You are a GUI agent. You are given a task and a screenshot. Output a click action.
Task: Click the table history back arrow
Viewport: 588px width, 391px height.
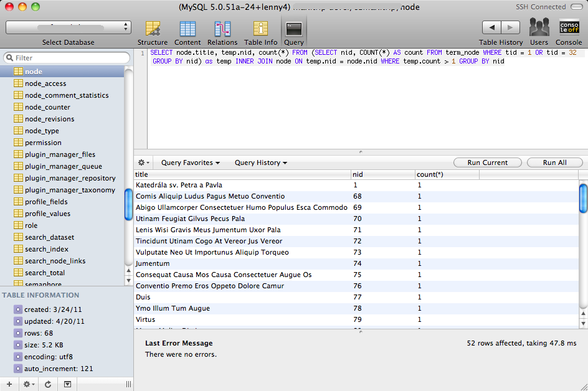(x=492, y=27)
